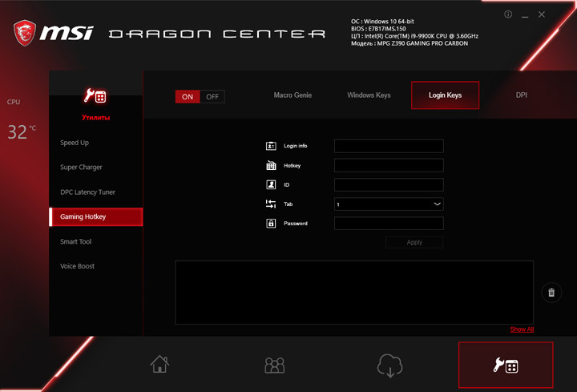The height and width of the screenshot is (392, 577).
Task: Switch to the DPI tab
Action: 522,95
